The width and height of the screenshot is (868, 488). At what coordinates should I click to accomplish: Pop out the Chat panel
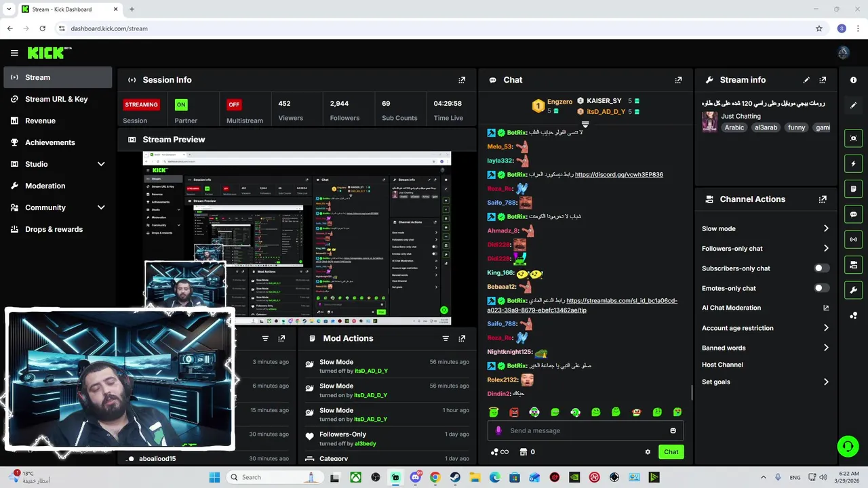click(678, 80)
